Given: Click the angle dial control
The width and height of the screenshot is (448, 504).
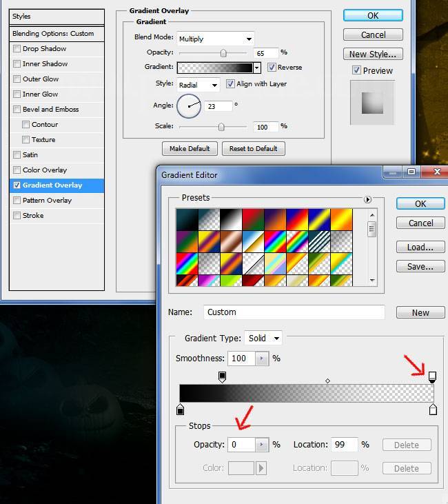Looking at the screenshot, I should click(189, 105).
